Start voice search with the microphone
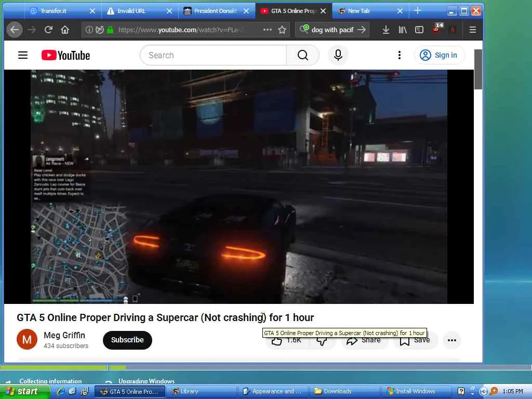The height and width of the screenshot is (399, 532). (x=338, y=55)
